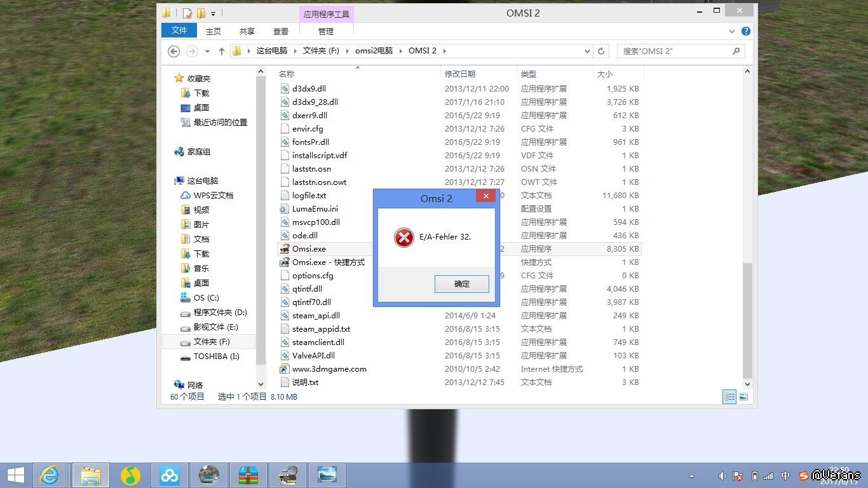Select the Omsi.exe file icon
868x488 pixels.
[x=285, y=249]
